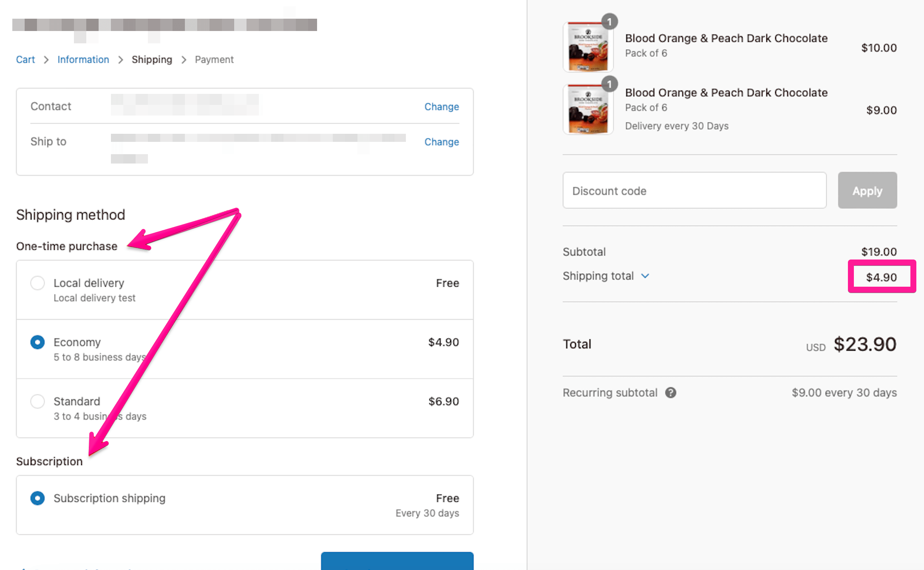
Task: Click the highlighted $4.90 shipping amount
Action: click(x=881, y=277)
